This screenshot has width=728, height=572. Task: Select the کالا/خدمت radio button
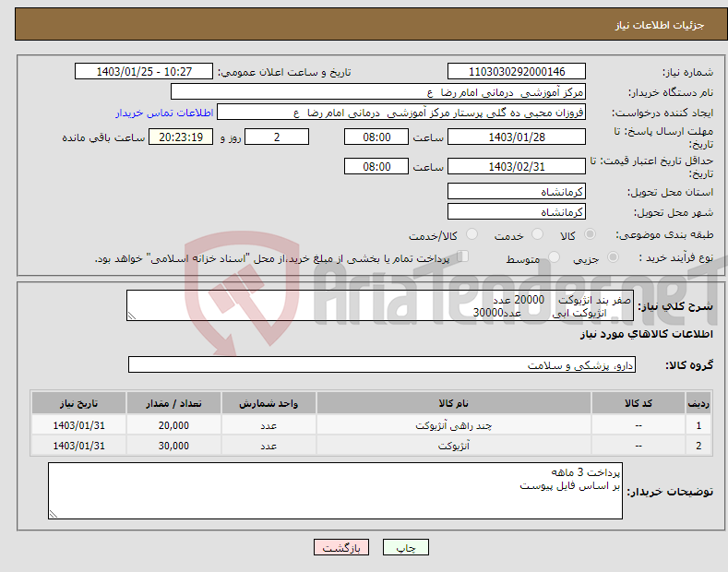point(471,234)
